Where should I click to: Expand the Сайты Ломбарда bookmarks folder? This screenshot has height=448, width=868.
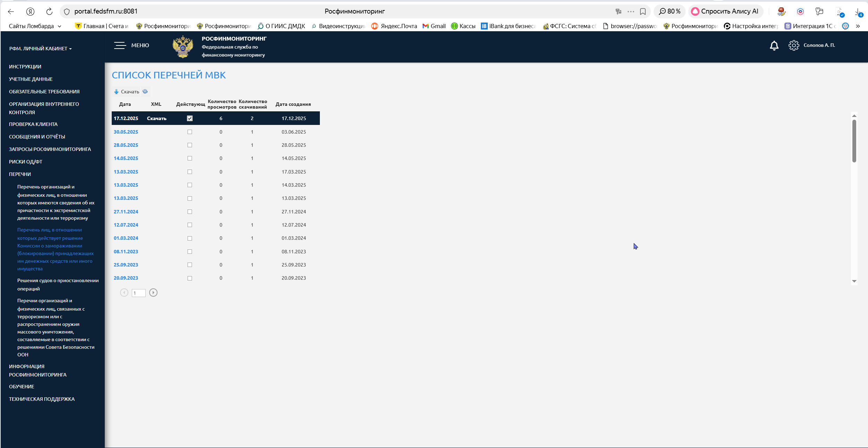coord(35,26)
